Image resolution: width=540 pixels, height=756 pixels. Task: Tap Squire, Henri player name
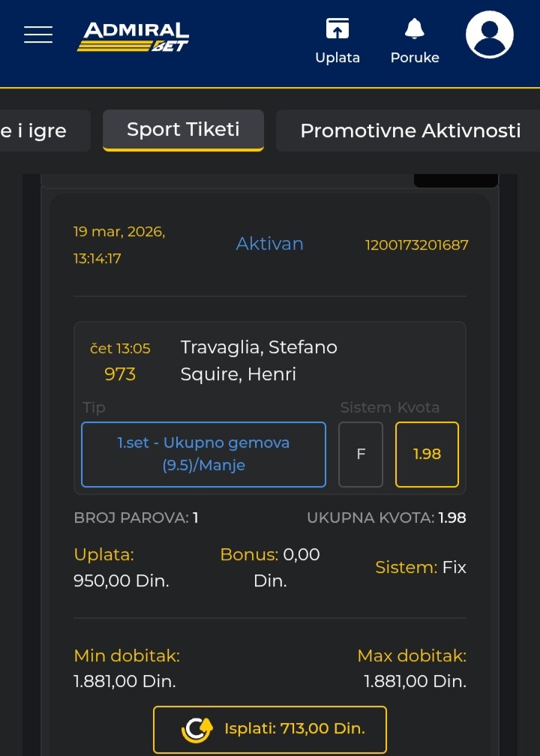[x=238, y=374]
